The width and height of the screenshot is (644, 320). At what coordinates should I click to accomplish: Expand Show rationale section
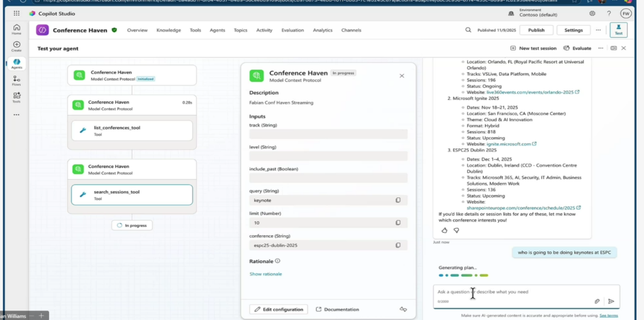265,274
